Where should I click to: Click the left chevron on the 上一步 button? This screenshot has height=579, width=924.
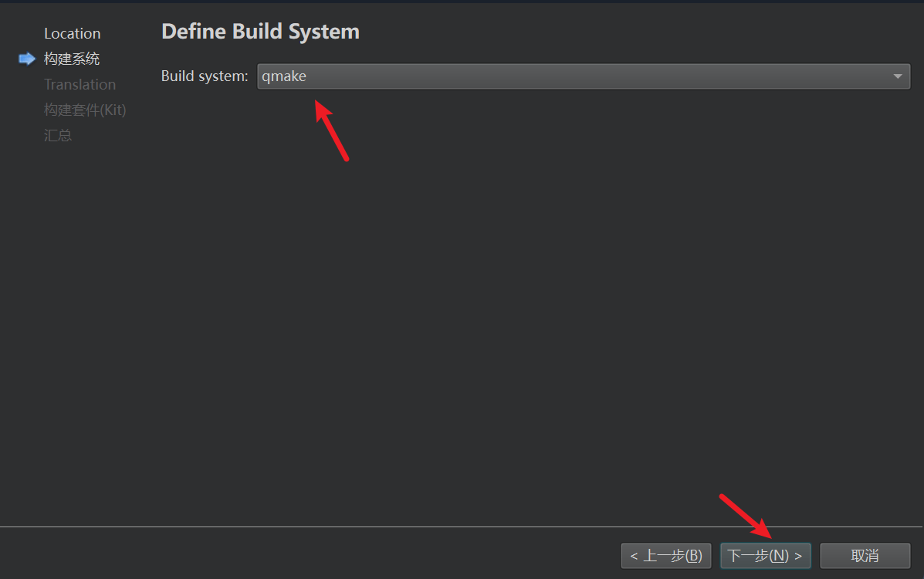point(634,556)
